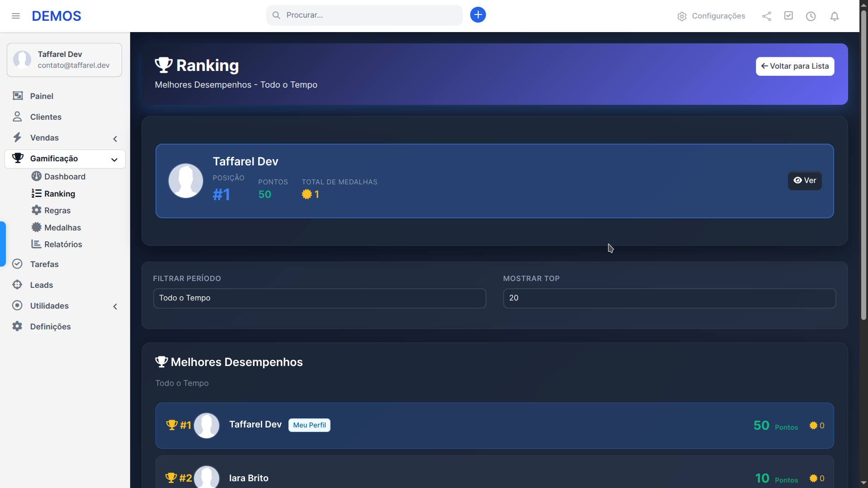Image resolution: width=868 pixels, height=488 pixels.
Task: Click the share icon near Configurações
Action: [x=767, y=16]
